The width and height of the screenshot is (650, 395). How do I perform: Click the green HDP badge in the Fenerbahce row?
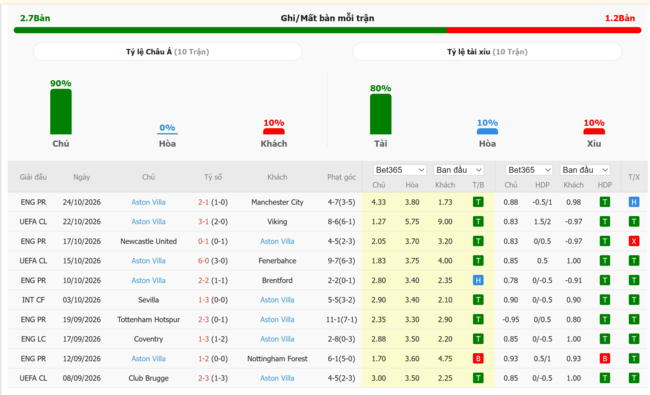tap(605, 260)
